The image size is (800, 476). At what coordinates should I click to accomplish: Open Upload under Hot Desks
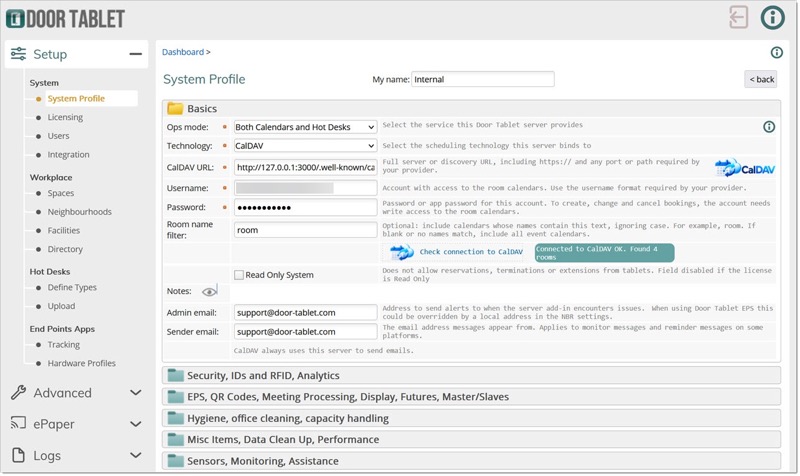pos(61,306)
